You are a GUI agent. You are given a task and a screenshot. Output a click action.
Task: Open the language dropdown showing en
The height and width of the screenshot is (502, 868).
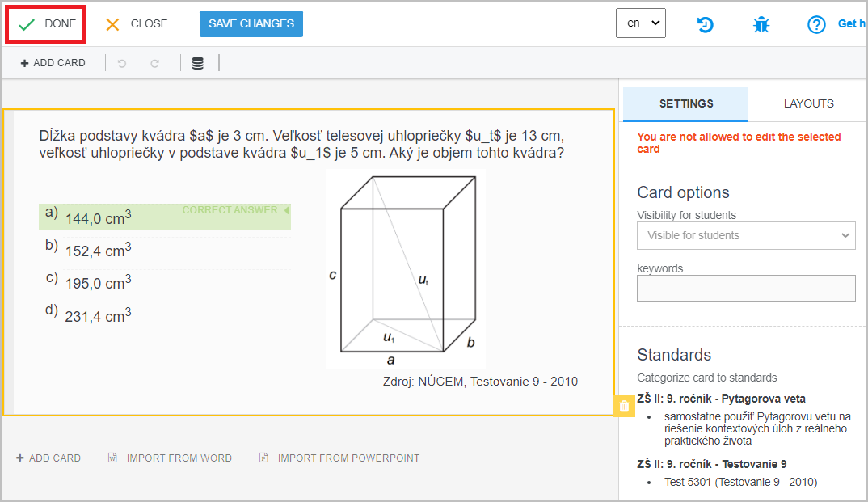[x=640, y=23]
